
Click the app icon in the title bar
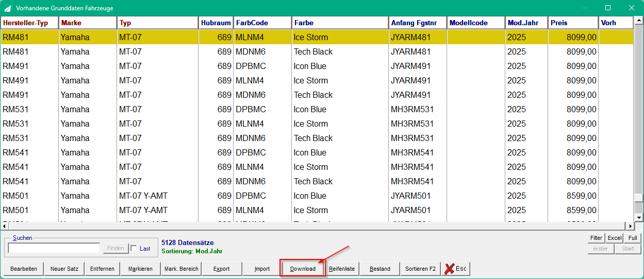pyautogui.click(x=7, y=8)
